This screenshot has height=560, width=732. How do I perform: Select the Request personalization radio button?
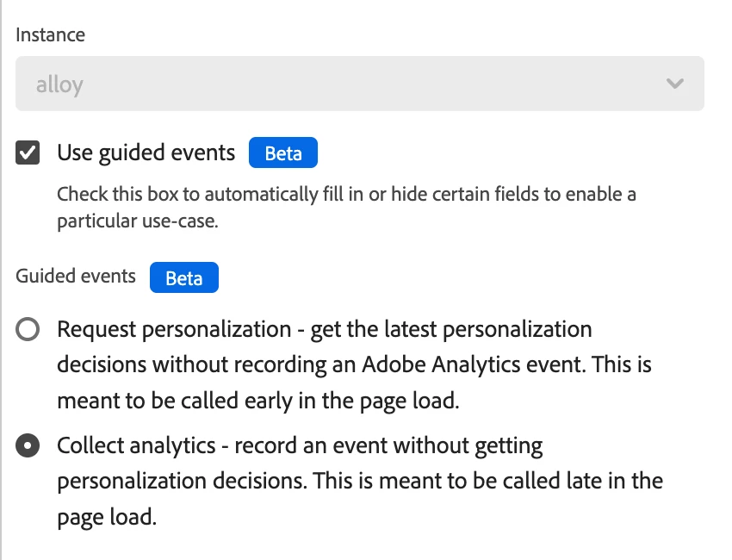[x=28, y=330]
